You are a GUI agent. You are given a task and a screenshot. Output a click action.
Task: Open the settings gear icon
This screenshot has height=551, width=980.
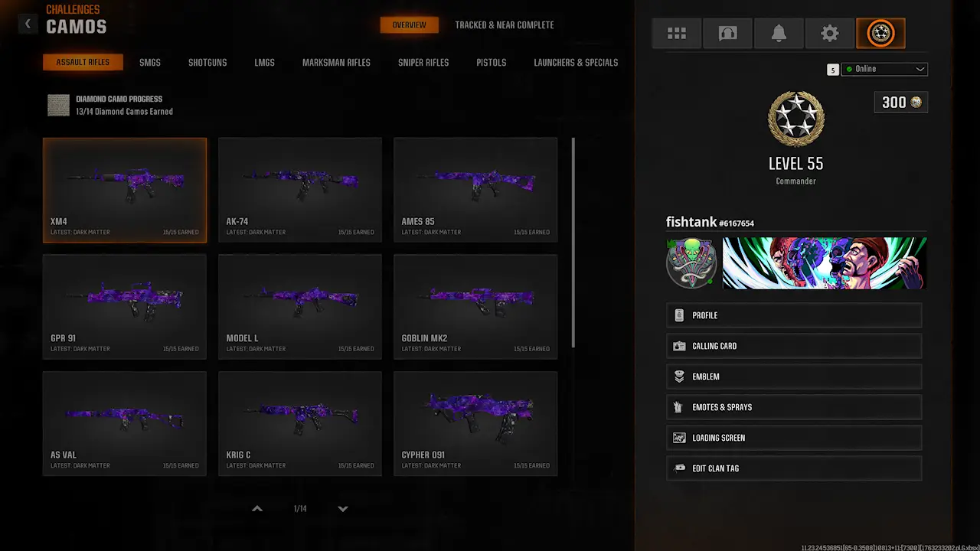(x=830, y=34)
